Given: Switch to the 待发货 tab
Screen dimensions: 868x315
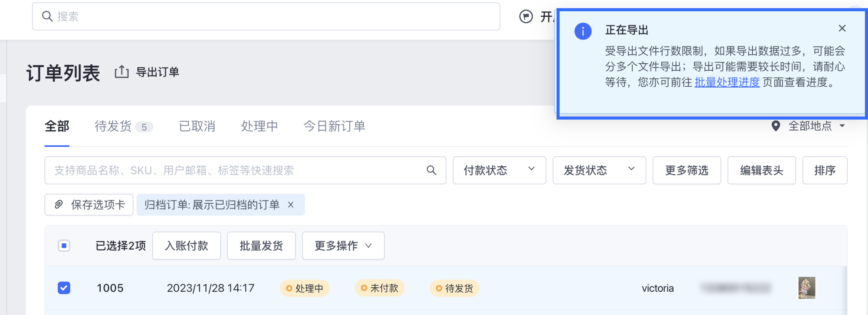Looking at the screenshot, I should click(x=113, y=126).
